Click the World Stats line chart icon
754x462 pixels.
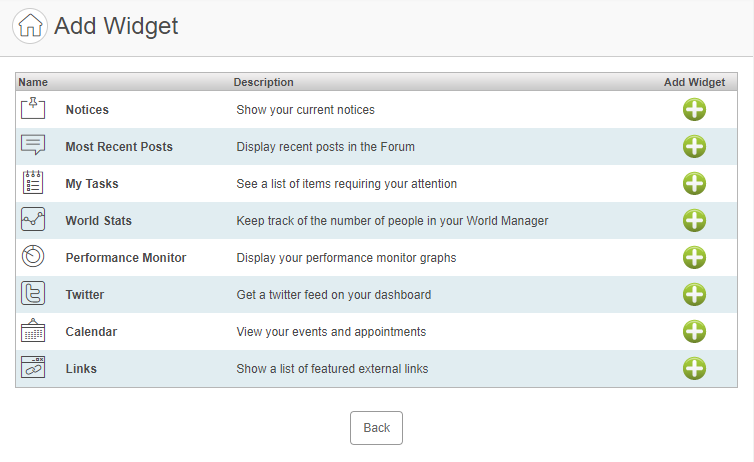(x=33, y=219)
